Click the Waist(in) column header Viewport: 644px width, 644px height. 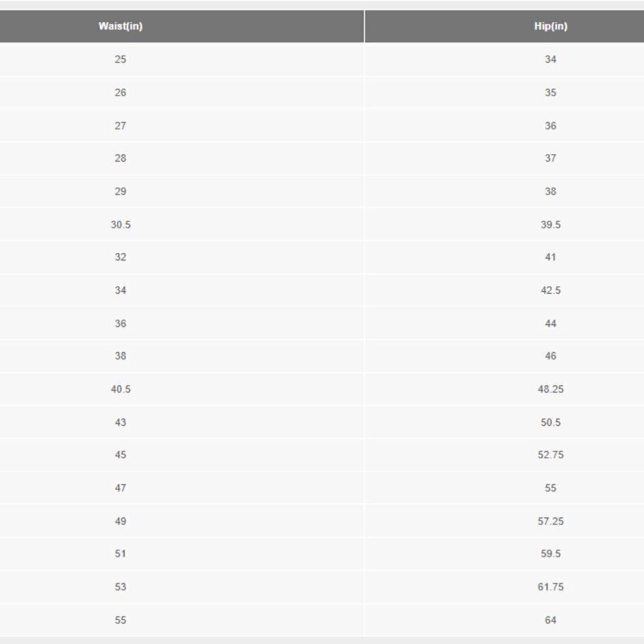(120, 26)
